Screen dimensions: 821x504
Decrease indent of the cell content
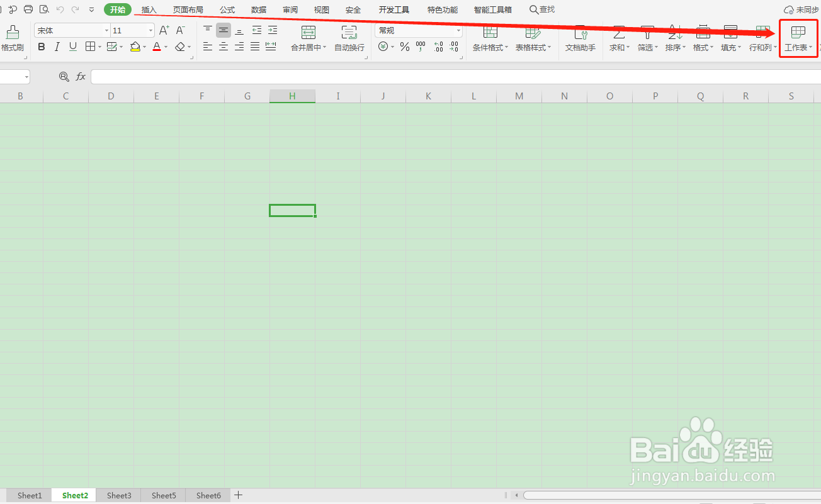pos(257,30)
